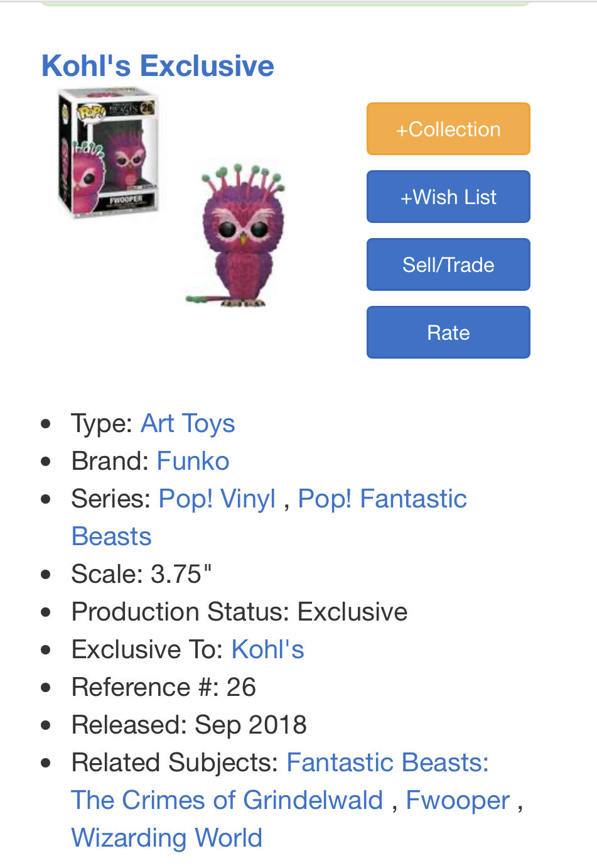Click the Released: Sep 2018 entry
Viewport: 597px width, 868px height.
click(x=188, y=724)
